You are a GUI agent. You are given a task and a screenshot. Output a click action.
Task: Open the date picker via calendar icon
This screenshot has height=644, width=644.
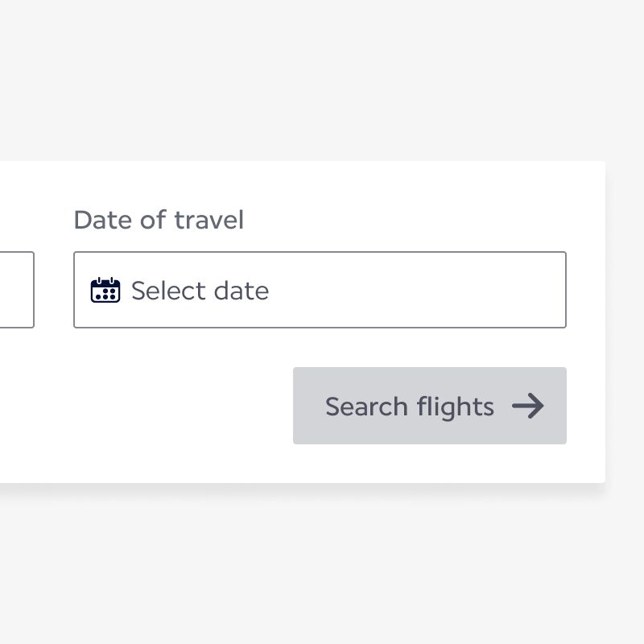pos(105,290)
